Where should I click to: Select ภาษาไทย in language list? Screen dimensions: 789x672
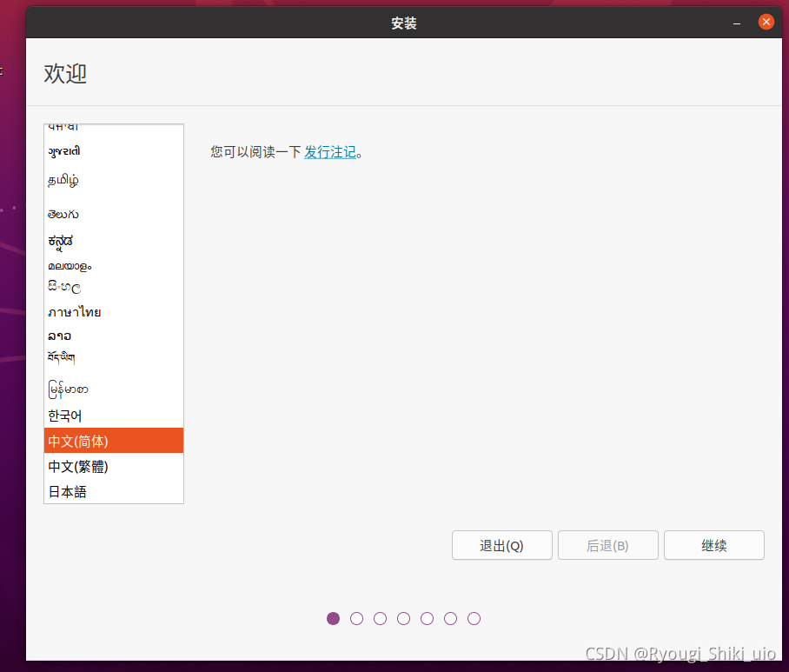pyautogui.click(x=114, y=312)
